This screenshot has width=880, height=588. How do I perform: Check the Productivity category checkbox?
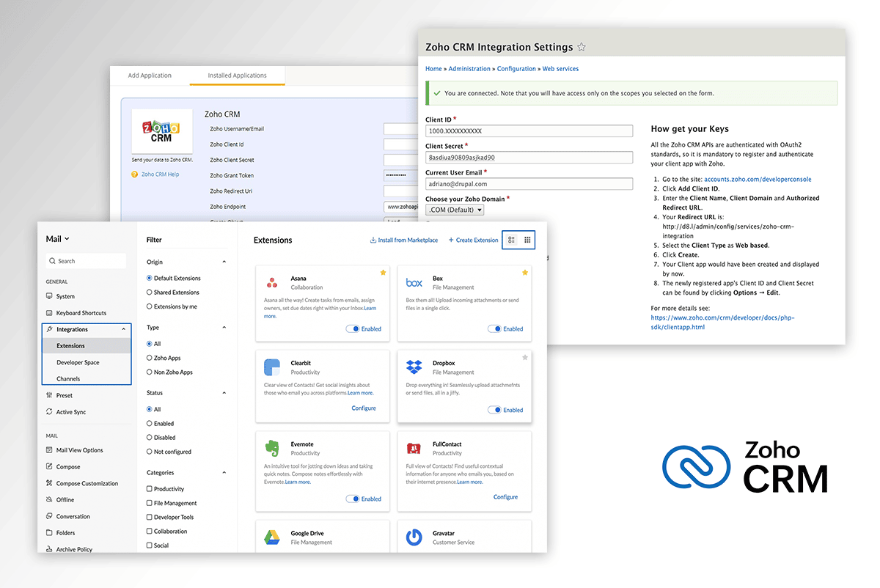click(x=150, y=489)
